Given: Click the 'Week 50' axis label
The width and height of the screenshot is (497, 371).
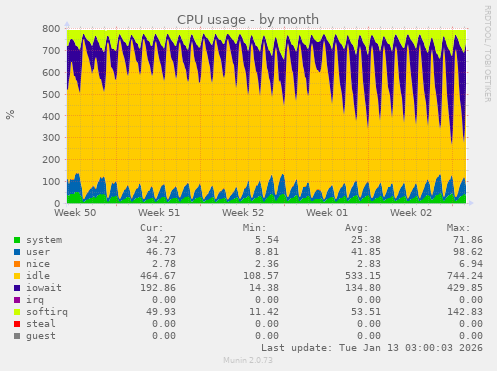Looking at the screenshot, I should 75,213.
